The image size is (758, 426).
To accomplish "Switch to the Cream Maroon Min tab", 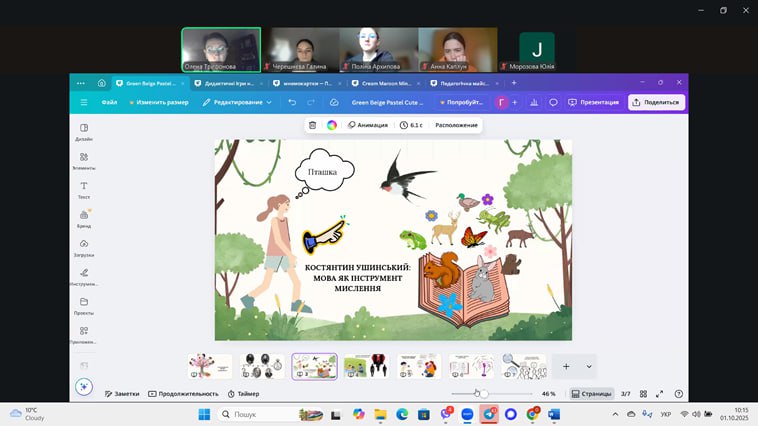I will (x=386, y=83).
